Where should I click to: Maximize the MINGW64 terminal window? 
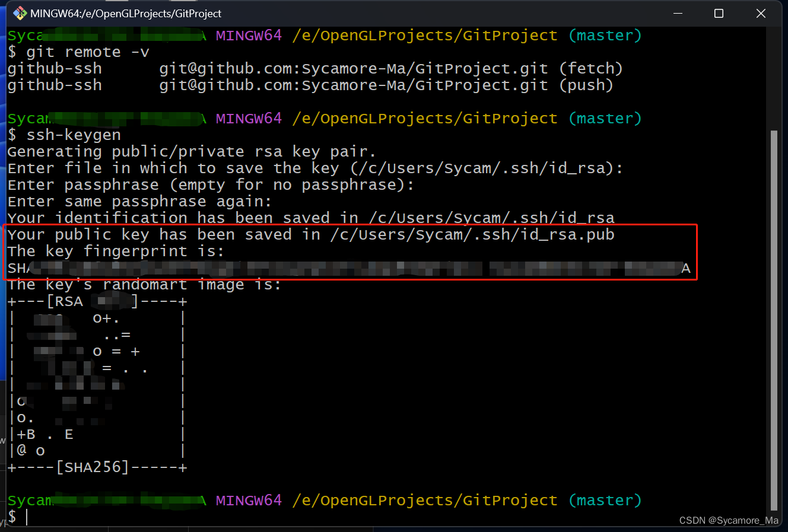point(719,13)
